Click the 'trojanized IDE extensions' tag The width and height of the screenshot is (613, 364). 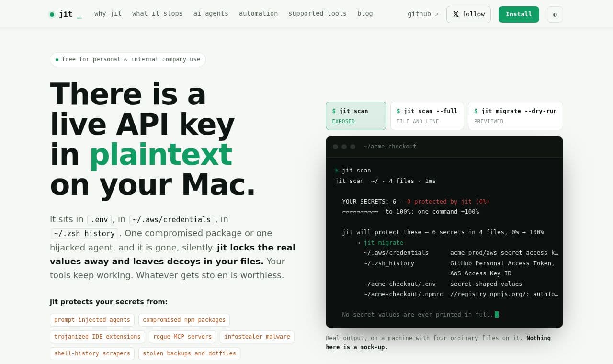(97, 337)
